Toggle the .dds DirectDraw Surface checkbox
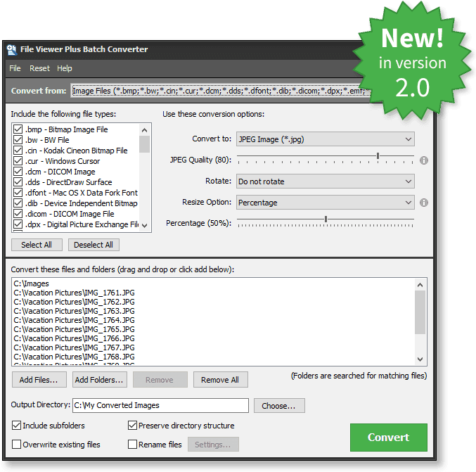The height and width of the screenshot is (472, 476). point(18,182)
